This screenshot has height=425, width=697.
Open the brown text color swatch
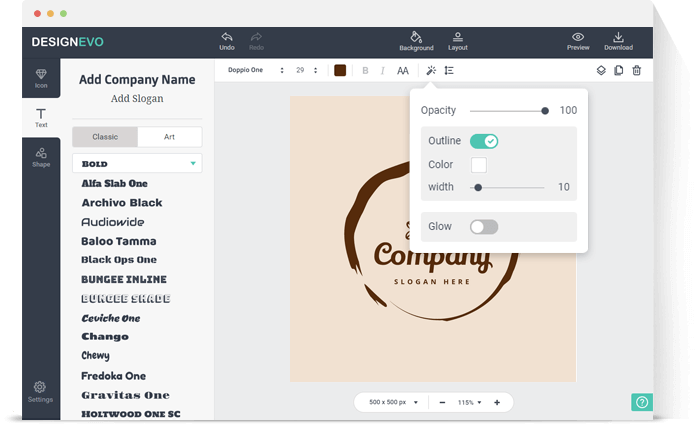coord(340,70)
